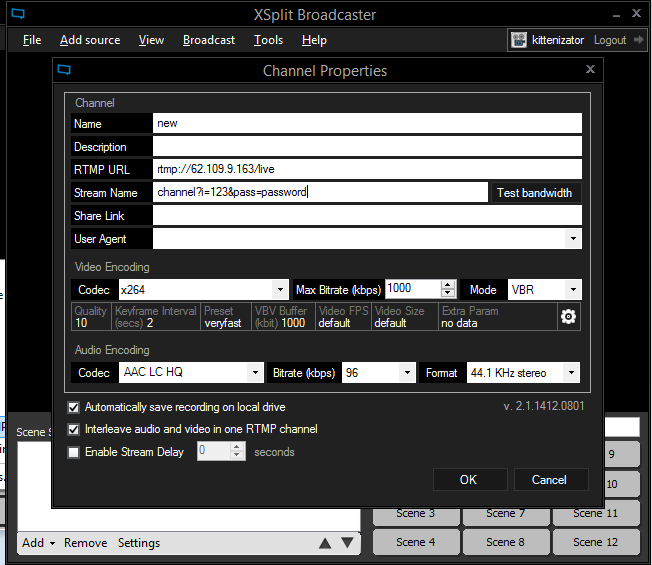Open the Tools menu
652x565 pixels.
coord(268,40)
